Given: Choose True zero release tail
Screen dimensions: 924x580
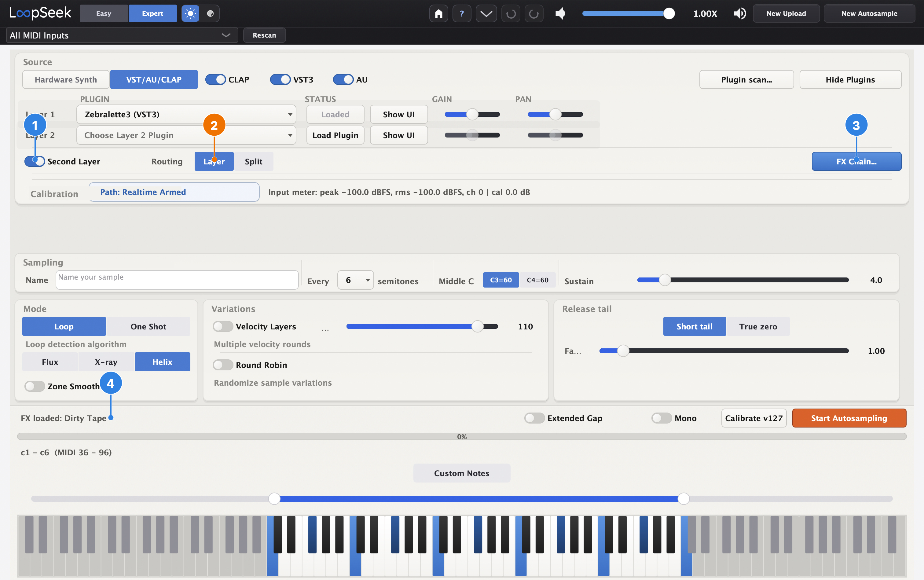Looking at the screenshot, I should pos(758,326).
